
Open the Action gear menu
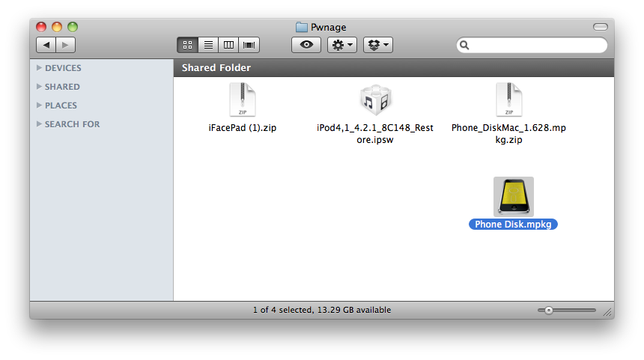[342, 45]
